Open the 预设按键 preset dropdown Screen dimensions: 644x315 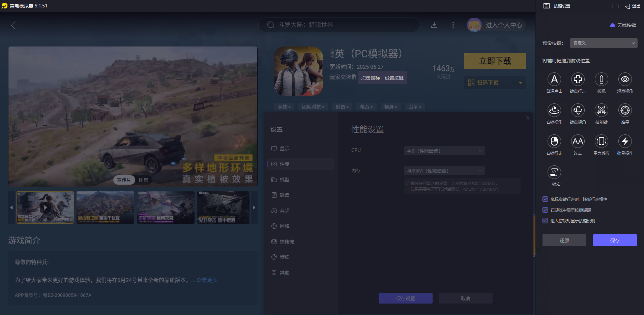(603, 43)
